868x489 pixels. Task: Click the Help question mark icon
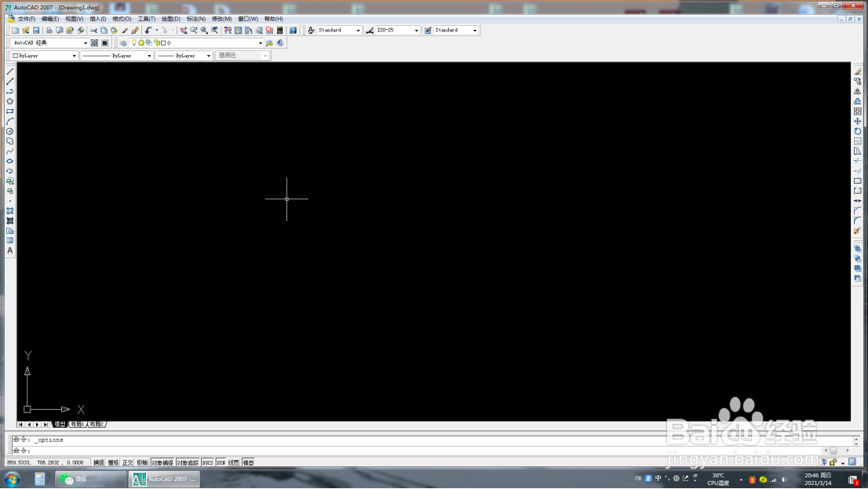[293, 31]
